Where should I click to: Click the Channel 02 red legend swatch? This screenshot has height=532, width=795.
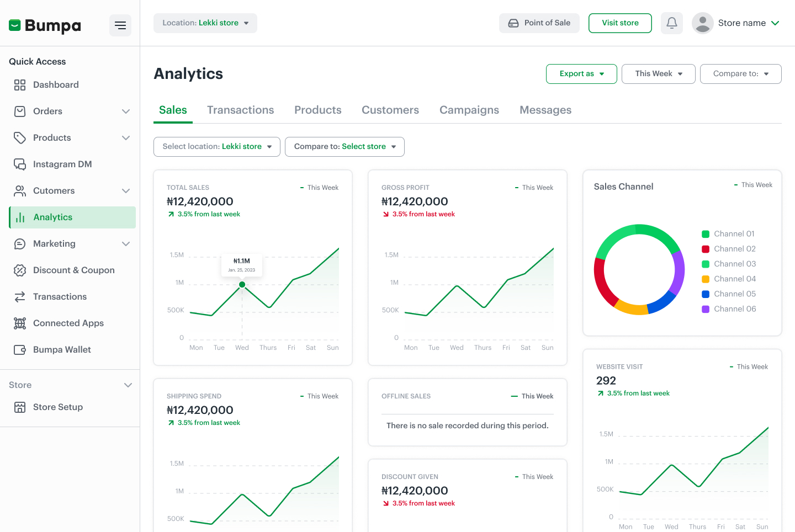click(705, 249)
